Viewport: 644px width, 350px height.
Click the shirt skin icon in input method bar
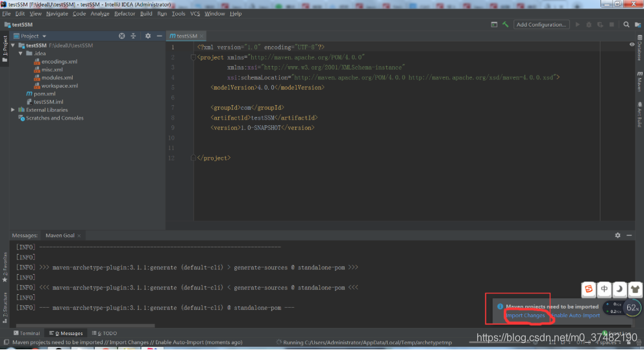(635, 289)
